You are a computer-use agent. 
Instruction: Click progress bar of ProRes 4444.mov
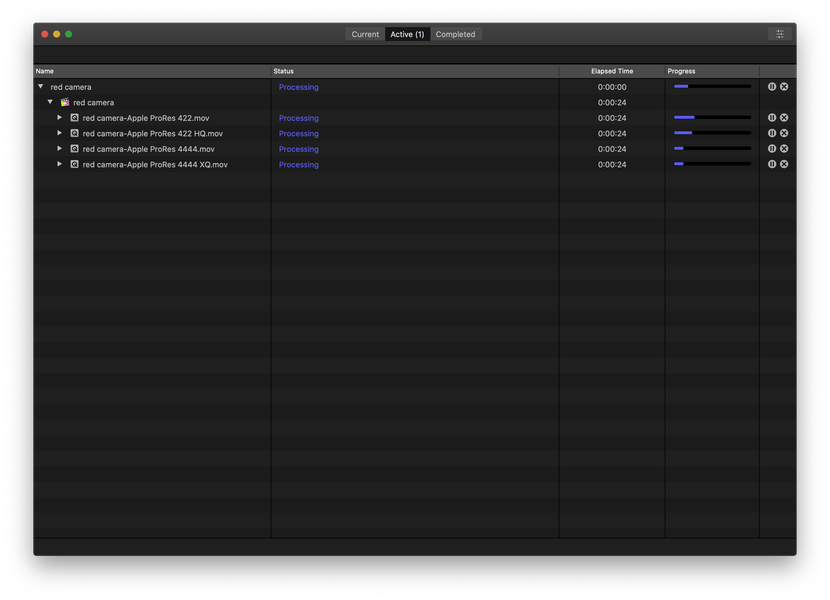tap(712, 149)
